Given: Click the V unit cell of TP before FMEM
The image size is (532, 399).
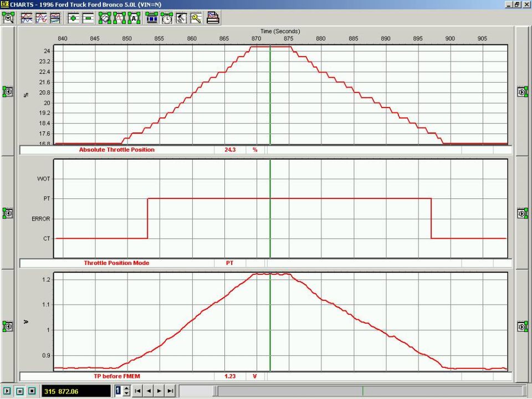Looking at the screenshot, I should [x=255, y=376].
